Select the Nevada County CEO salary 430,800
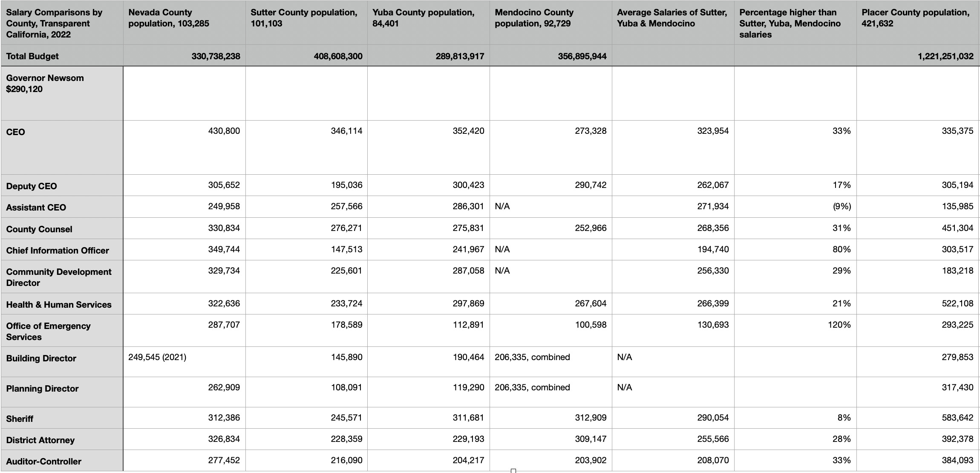 224,131
